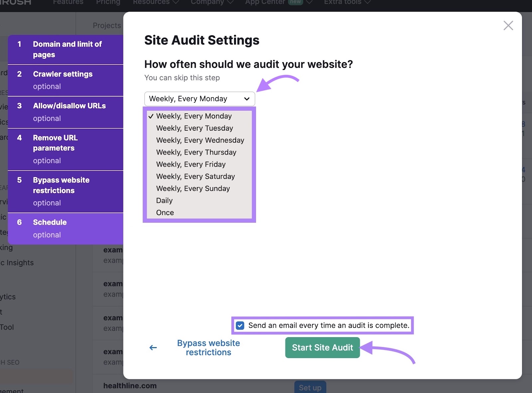This screenshot has height=393, width=532.
Task: Click the back arrow in the dialog footer
Action: pos(153,347)
